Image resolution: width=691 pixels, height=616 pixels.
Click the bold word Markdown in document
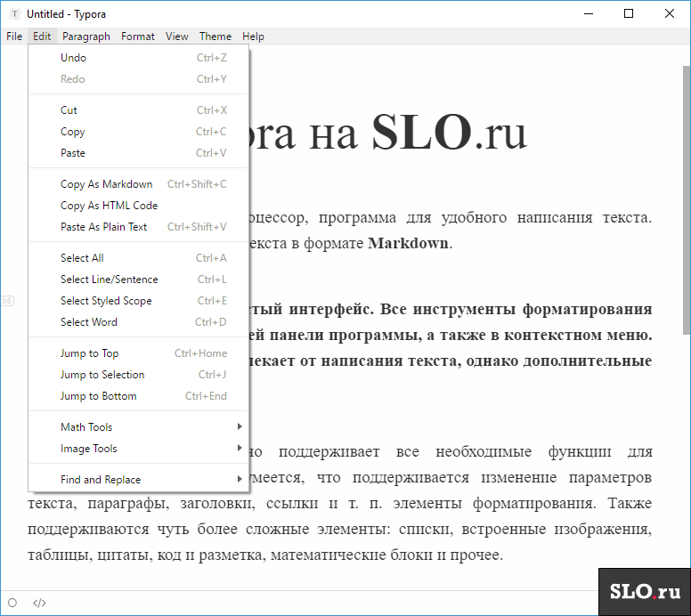click(408, 243)
